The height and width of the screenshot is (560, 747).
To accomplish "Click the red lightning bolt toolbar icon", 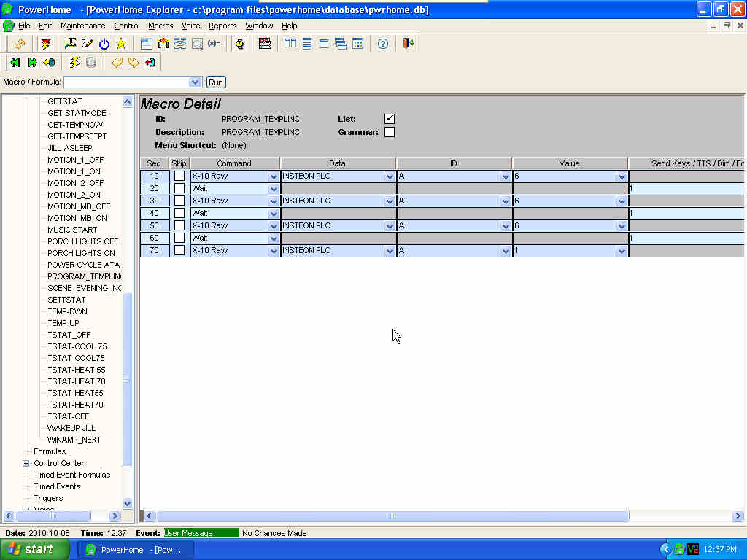I will 46,44.
